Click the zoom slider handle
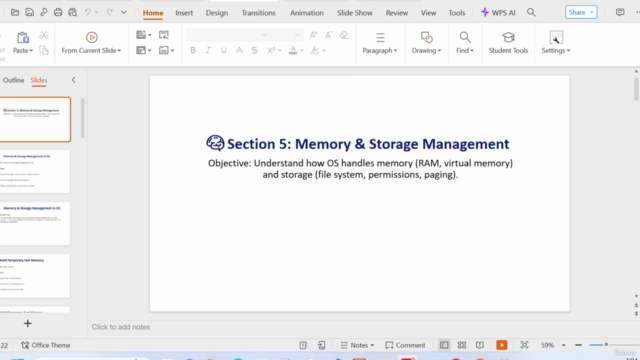This screenshot has height=360, width=640. click(x=606, y=345)
